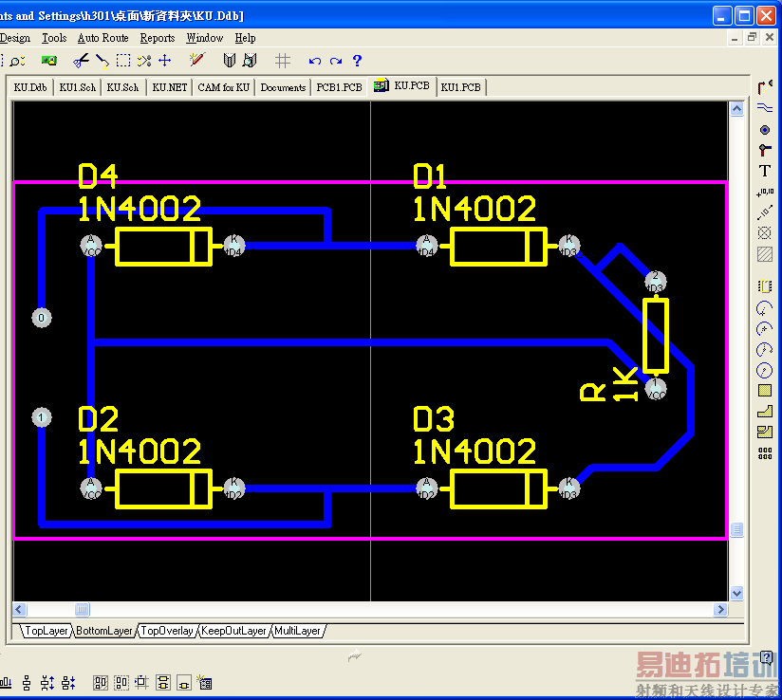The image size is (782, 700).
Task: Activate the KeepOutLayer layer tab
Action: click(233, 631)
